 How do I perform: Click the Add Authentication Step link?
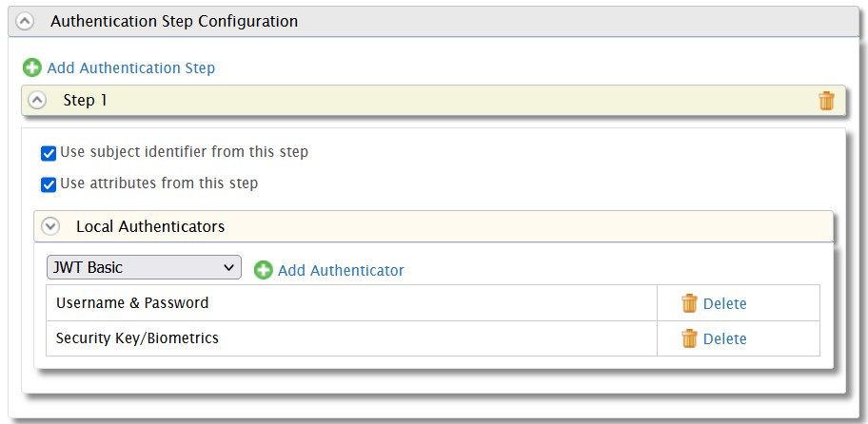pos(131,68)
